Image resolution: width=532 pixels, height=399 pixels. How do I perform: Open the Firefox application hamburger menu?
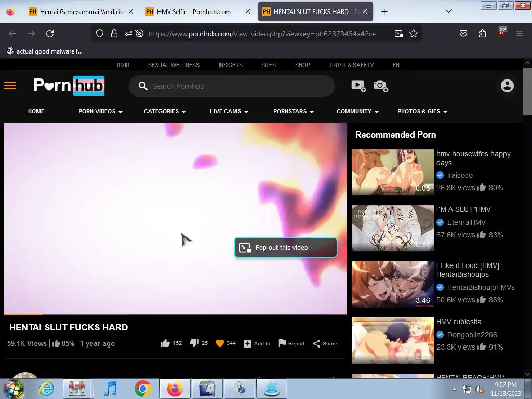[520, 33]
